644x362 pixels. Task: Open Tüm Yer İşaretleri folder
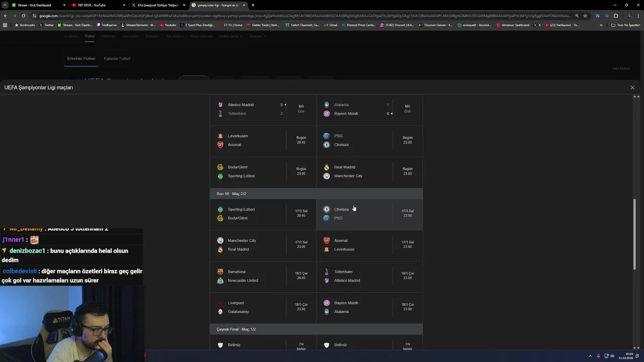[625, 25]
